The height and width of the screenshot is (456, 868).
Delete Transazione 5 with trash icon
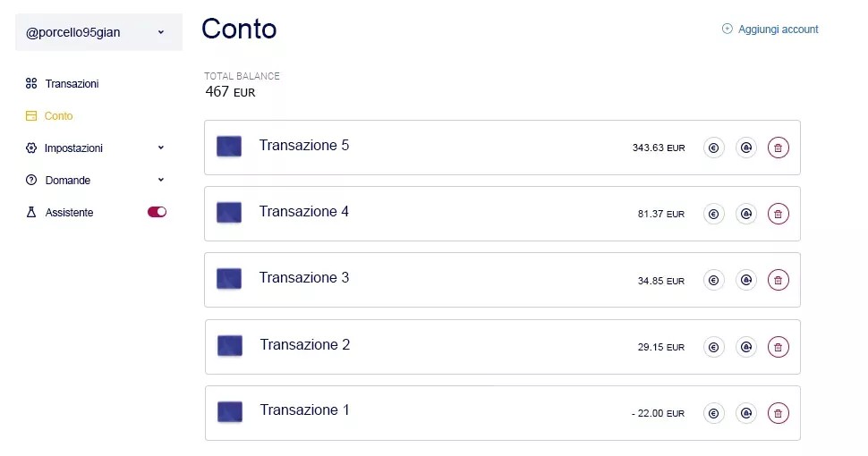click(778, 148)
